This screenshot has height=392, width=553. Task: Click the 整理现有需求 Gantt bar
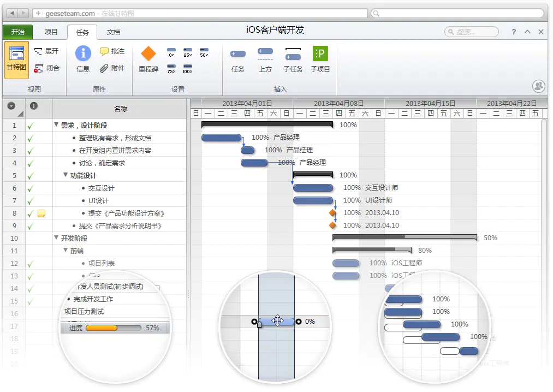coord(222,138)
